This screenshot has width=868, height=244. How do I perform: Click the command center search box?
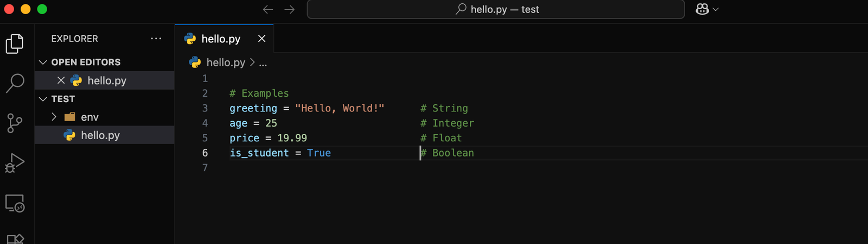(496, 9)
